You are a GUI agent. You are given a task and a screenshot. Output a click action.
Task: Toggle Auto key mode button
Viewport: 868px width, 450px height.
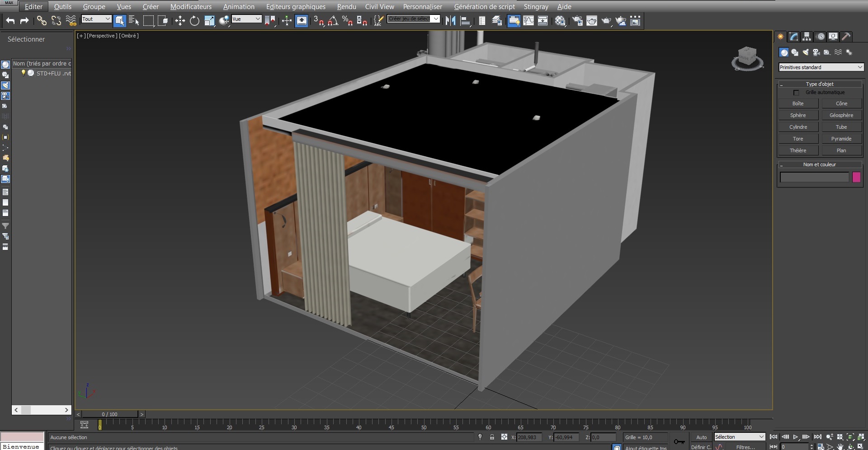(701, 437)
